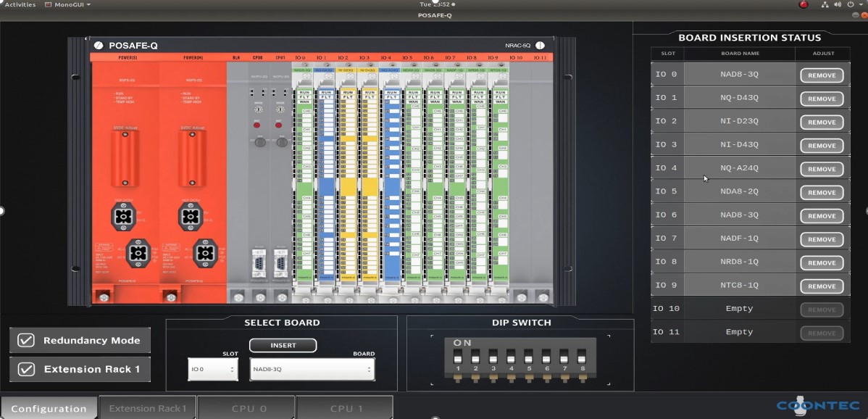
Task: Open the Extension Rack1 tab
Action: pos(147,408)
